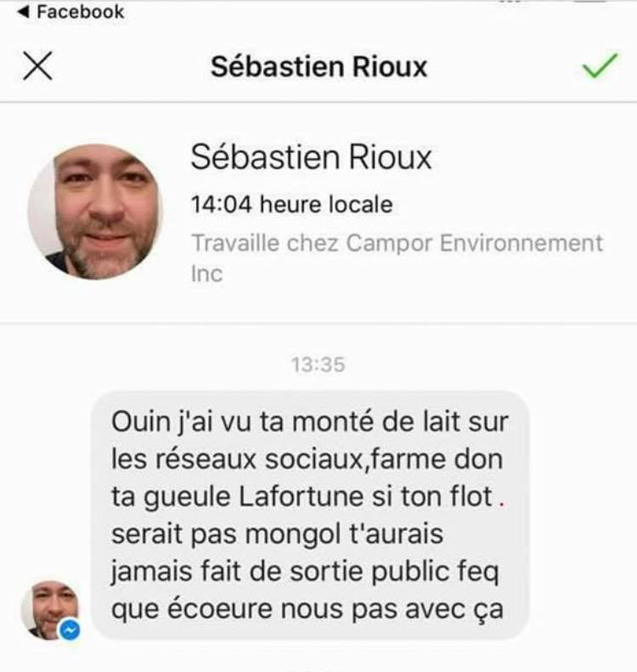Viewport: 637px width, 672px height.
Task: Tap the '14:04 heure locale' line
Action: click(291, 205)
